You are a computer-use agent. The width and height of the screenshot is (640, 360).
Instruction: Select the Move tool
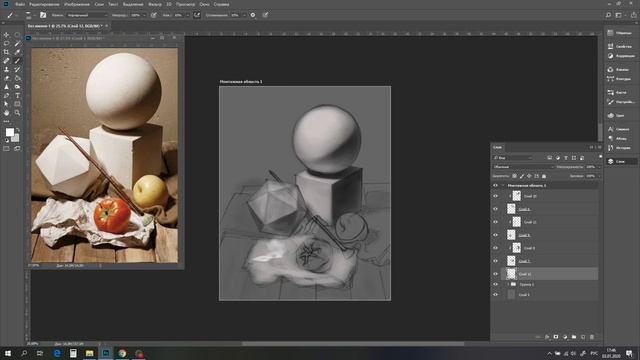click(x=7, y=35)
